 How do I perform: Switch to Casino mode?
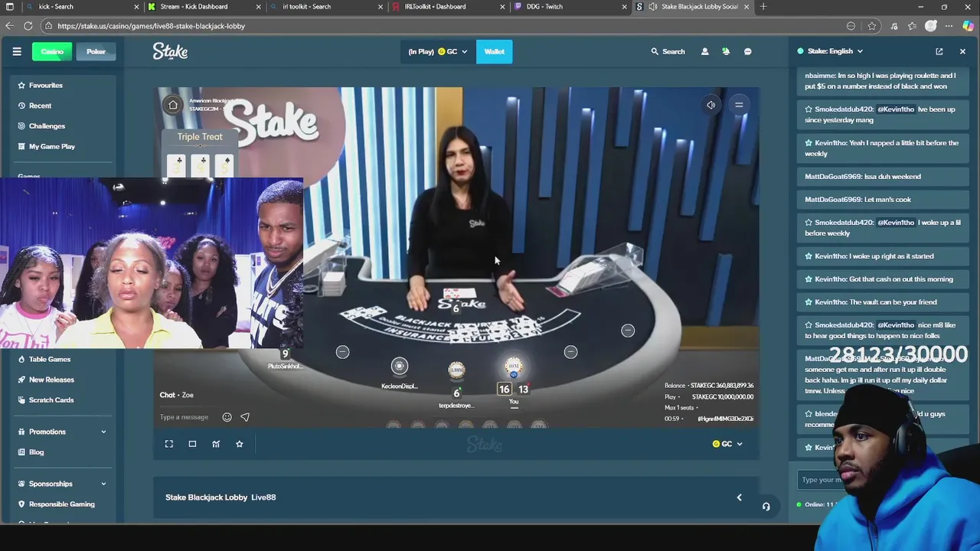click(x=52, y=51)
